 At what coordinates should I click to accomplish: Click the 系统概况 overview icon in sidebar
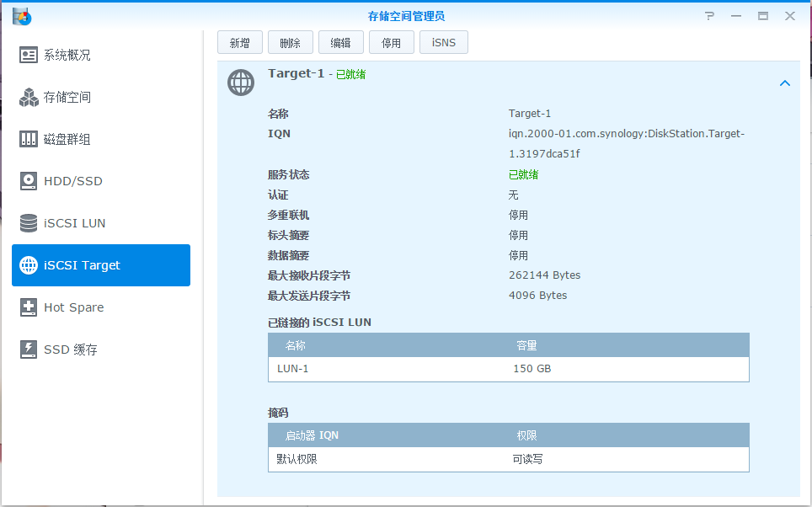tap(29, 55)
